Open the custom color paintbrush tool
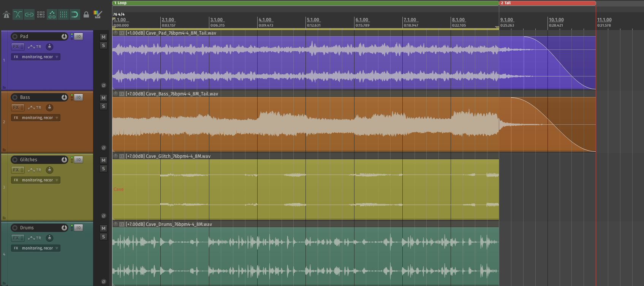This screenshot has height=286, width=644. point(98,15)
